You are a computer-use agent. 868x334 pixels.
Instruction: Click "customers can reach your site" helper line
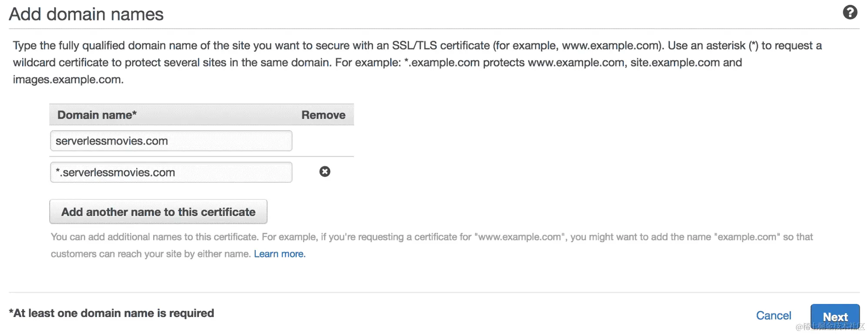(x=150, y=254)
